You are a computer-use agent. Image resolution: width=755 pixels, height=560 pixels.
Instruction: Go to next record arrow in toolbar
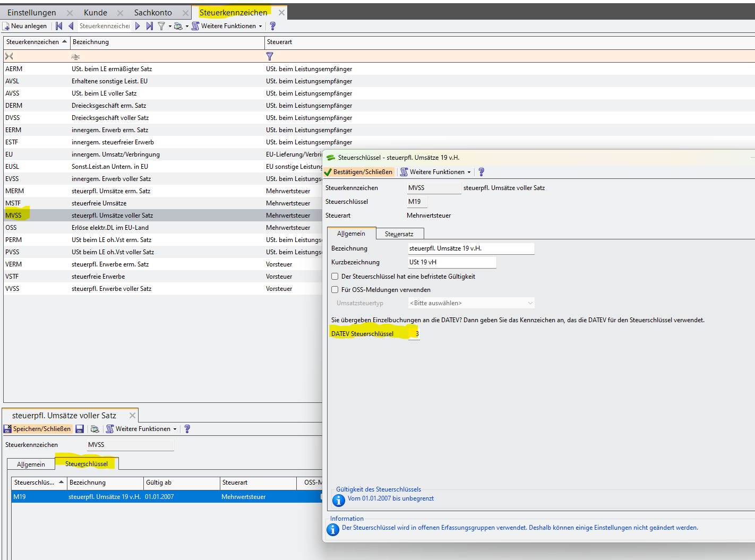[x=138, y=26]
